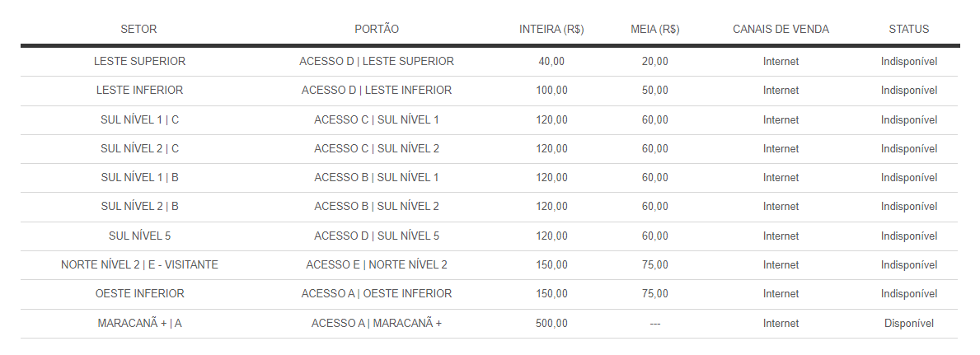Screen dimensions: 980x355
Task: Select the LESTE INFERIOR sector cell
Action: (139, 90)
